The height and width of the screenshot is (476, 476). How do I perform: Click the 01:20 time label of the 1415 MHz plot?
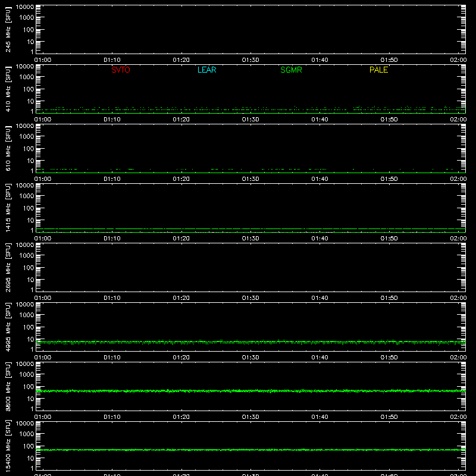coord(181,239)
